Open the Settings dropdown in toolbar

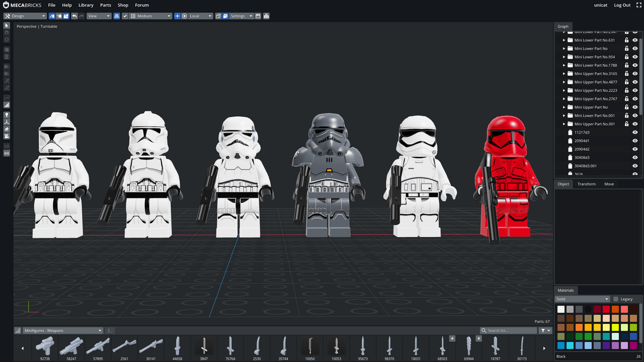pyautogui.click(x=242, y=16)
